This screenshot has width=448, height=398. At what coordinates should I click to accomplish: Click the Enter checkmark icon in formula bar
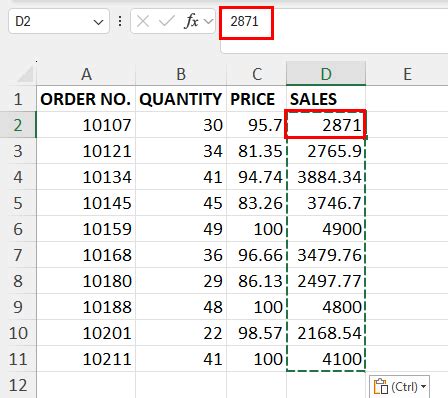click(x=167, y=22)
